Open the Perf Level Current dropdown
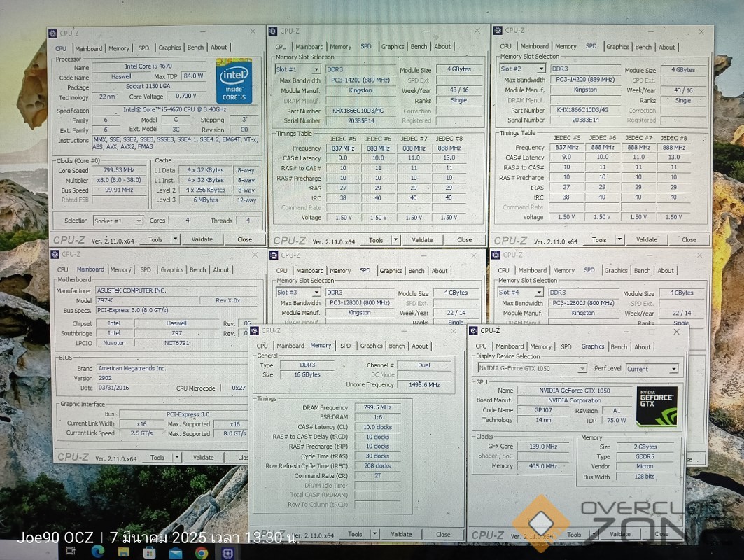The width and height of the screenshot is (744, 560). (x=673, y=369)
